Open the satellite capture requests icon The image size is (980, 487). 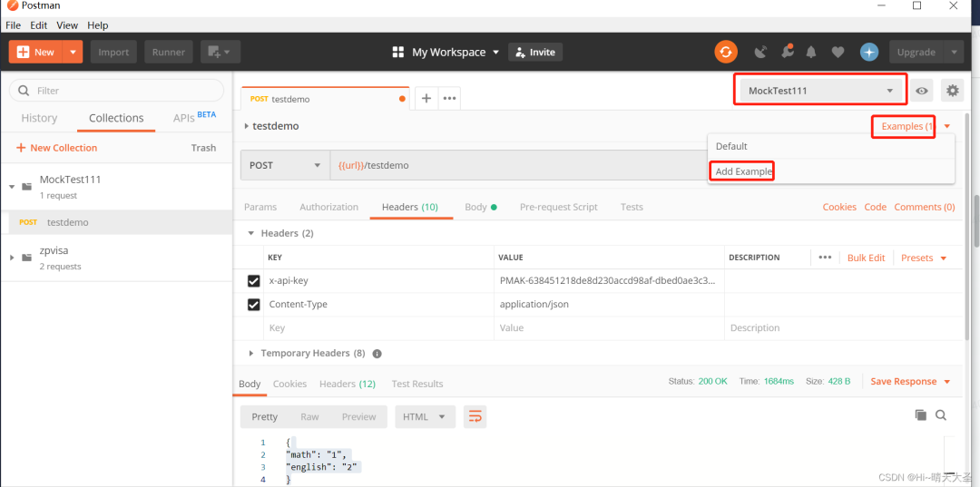(x=760, y=53)
